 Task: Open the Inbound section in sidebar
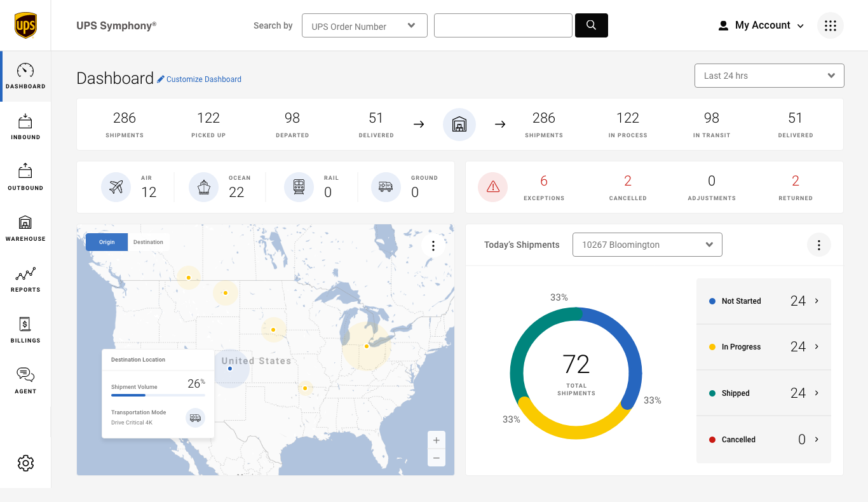(x=25, y=126)
